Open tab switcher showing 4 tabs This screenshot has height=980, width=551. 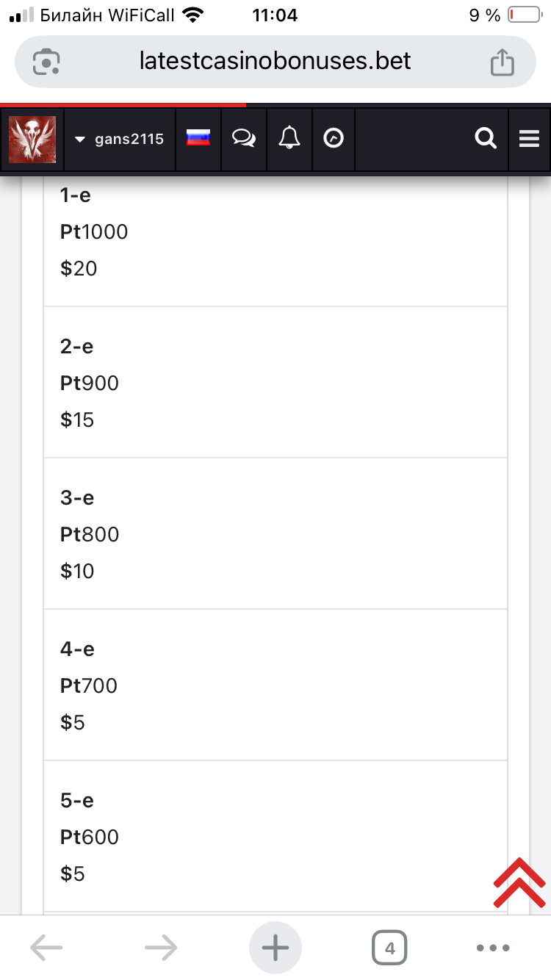click(x=389, y=948)
